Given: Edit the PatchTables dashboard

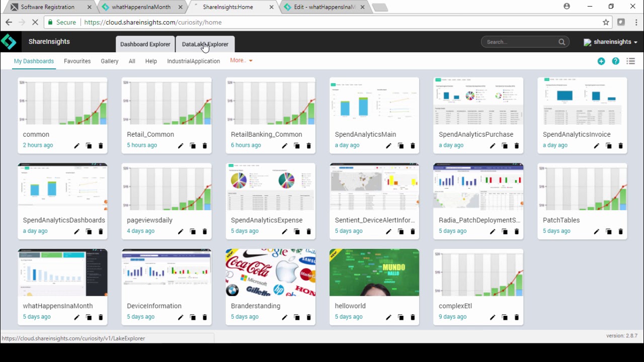Looking at the screenshot, I should click(x=597, y=232).
